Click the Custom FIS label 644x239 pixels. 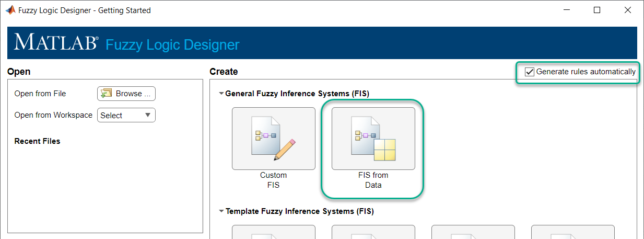pyautogui.click(x=273, y=180)
